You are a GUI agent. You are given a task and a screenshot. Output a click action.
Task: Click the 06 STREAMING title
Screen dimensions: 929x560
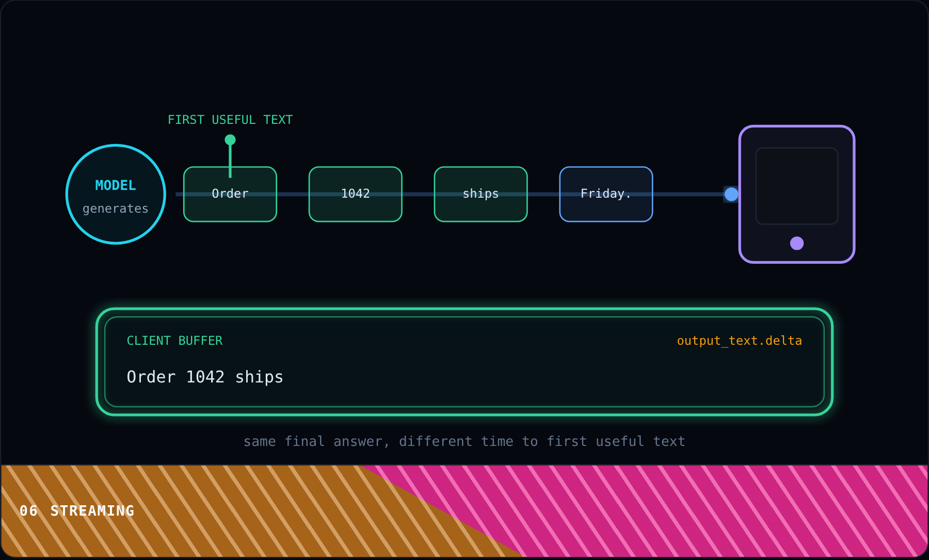(77, 511)
